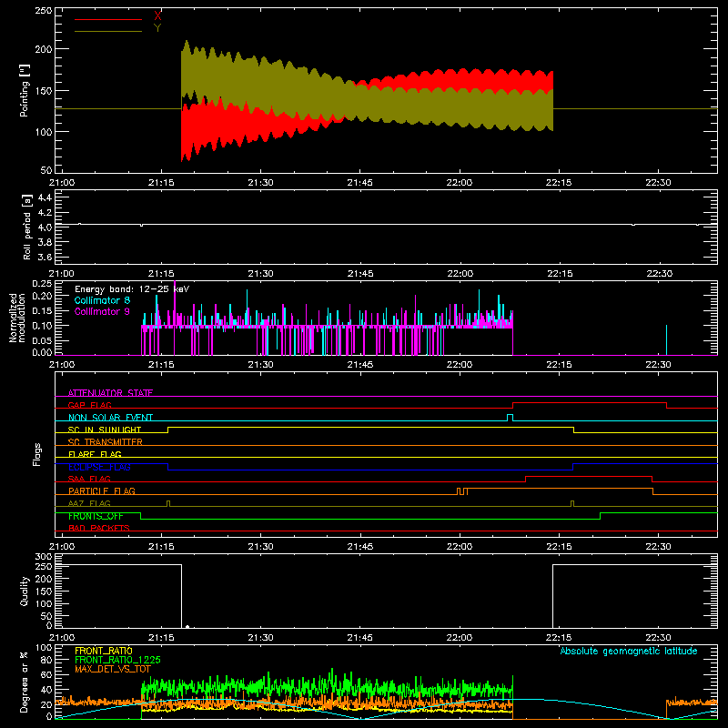Viewport: 728px width, 728px height.
Task: Click the 21:45 tick label under Pointing plot
Action: (x=359, y=183)
